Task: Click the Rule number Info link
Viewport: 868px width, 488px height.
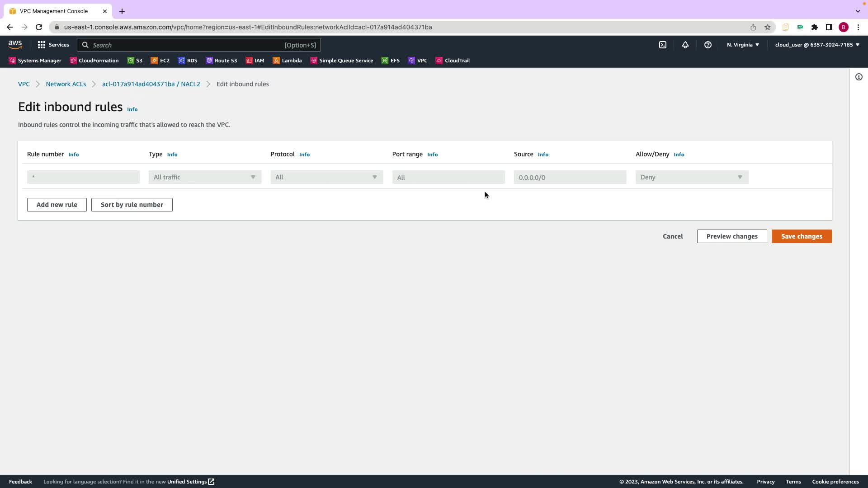Action: [x=73, y=155]
